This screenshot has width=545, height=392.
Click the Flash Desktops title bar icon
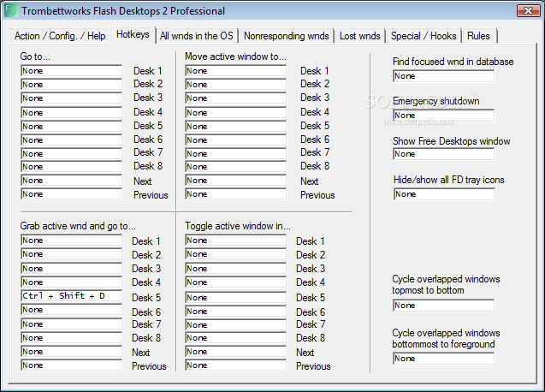(x=11, y=10)
